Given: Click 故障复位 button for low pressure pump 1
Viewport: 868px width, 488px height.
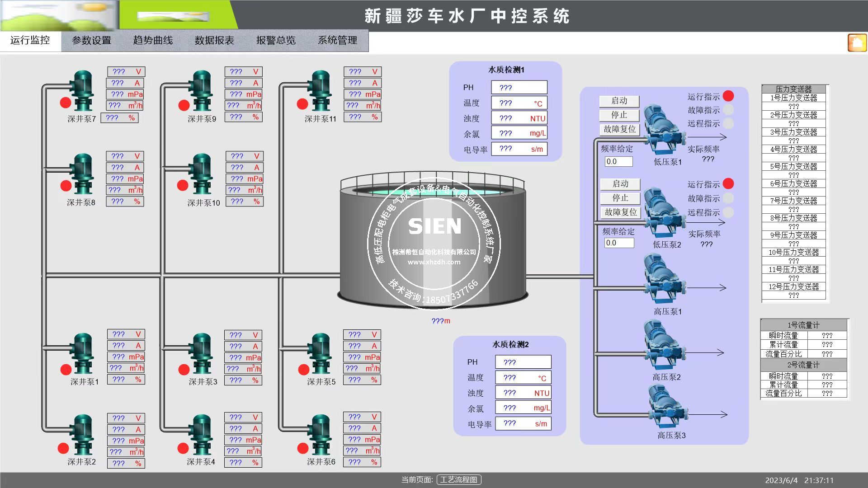Looking at the screenshot, I should pyautogui.click(x=619, y=129).
